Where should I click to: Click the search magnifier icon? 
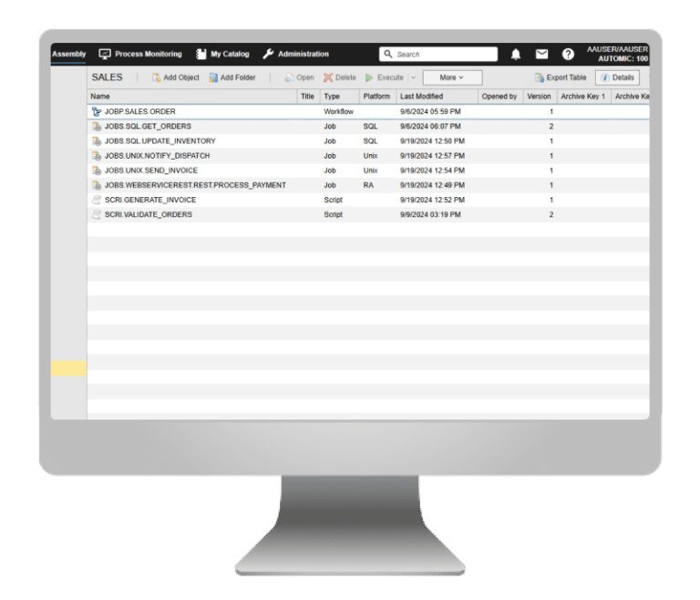[x=388, y=54]
